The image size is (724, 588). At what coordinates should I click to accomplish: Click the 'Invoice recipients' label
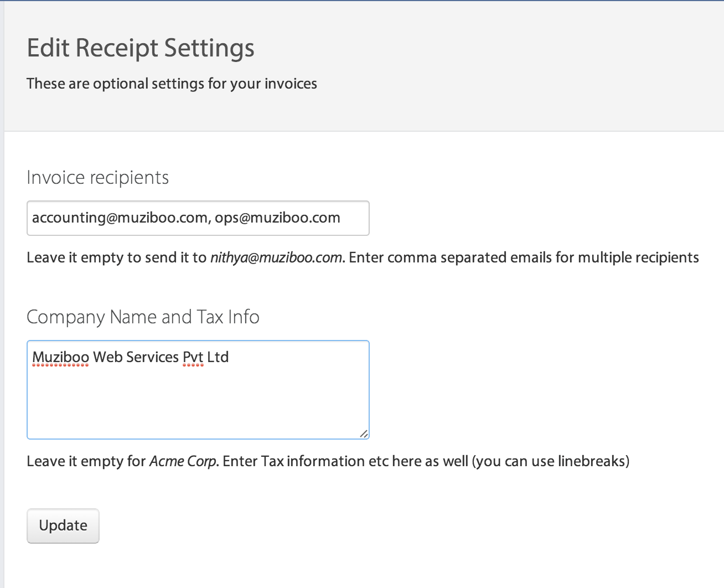tap(97, 178)
